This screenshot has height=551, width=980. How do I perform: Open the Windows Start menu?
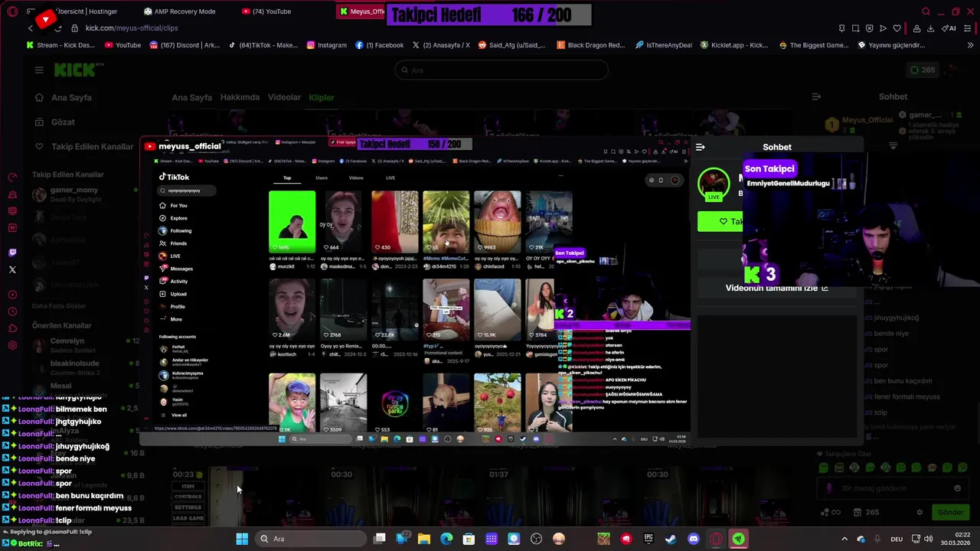242,539
